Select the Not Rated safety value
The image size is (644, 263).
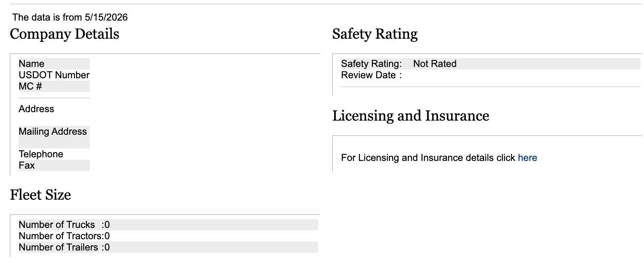click(x=435, y=64)
